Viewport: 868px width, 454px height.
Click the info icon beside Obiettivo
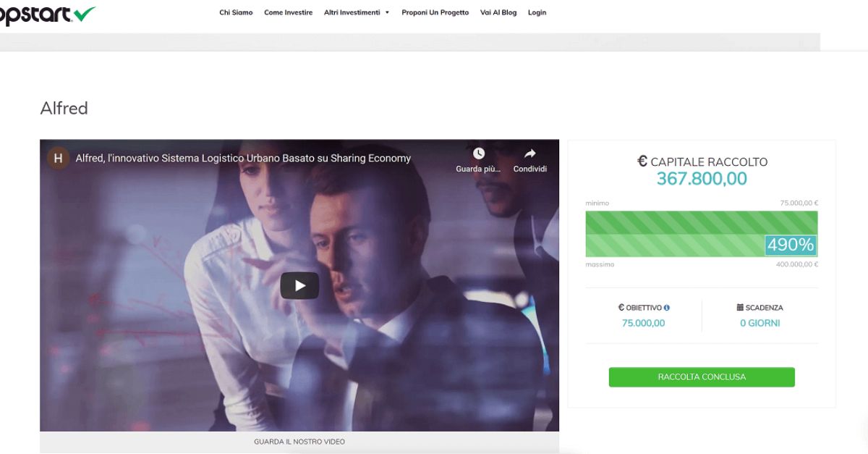666,308
